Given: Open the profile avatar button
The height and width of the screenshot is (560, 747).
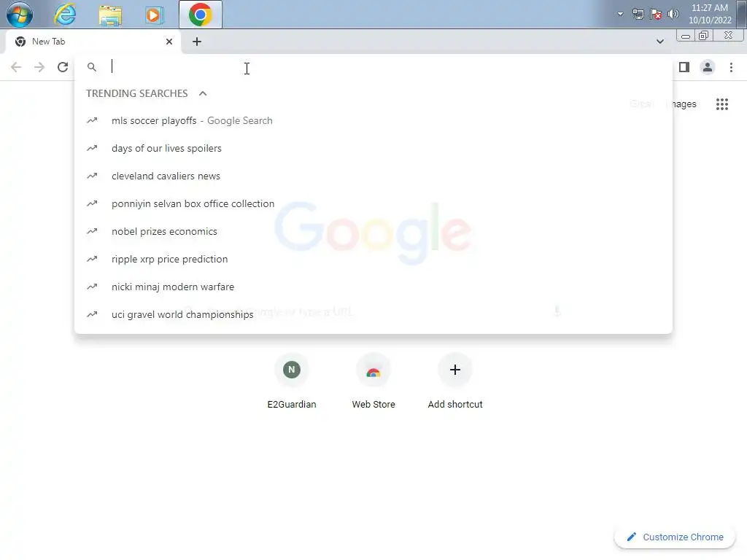Looking at the screenshot, I should (x=708, y=67).
